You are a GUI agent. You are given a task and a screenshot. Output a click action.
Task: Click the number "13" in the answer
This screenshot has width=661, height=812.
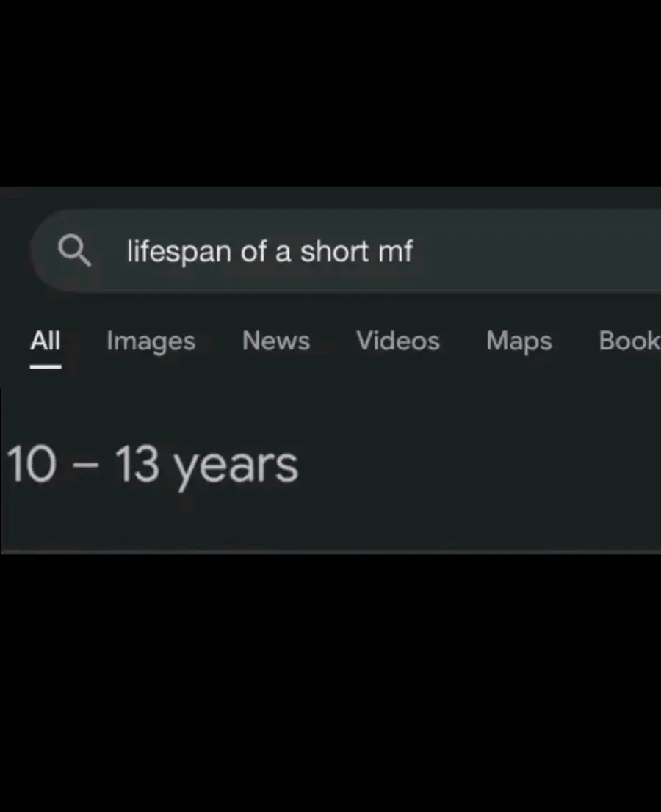(137, 465)
